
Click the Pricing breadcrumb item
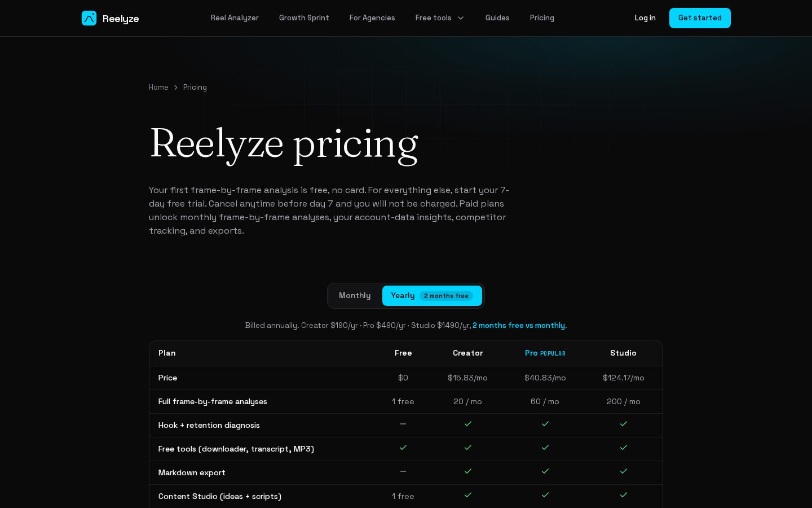195,87
